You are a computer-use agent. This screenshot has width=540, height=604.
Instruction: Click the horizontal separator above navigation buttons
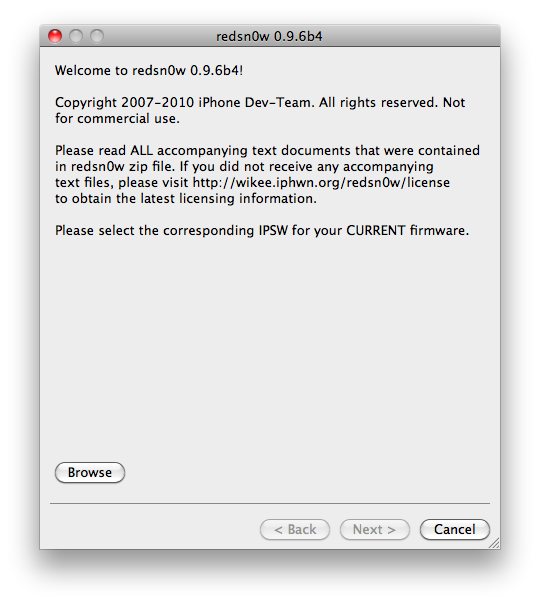[270, 503]
